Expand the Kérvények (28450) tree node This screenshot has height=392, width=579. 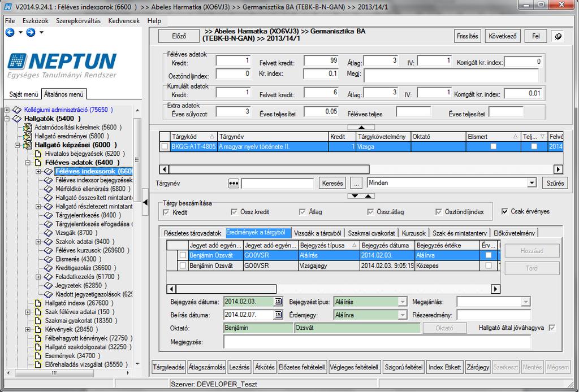click(28, 330)
